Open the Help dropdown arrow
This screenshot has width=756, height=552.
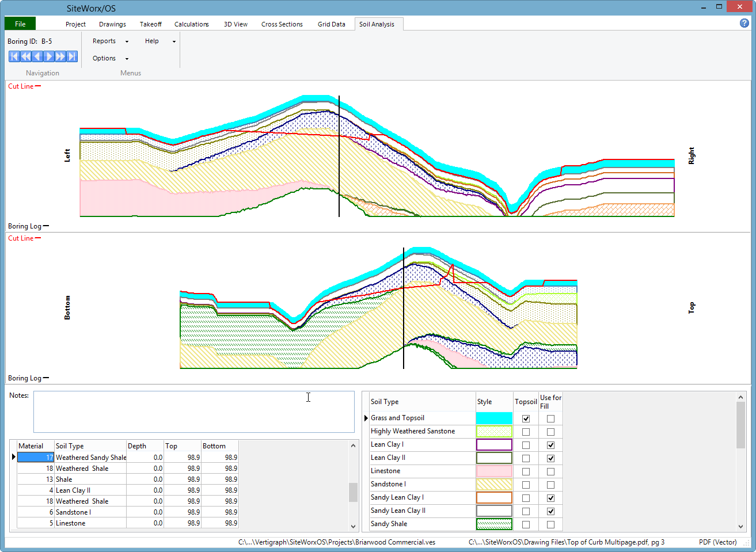(x=173, y=41)
